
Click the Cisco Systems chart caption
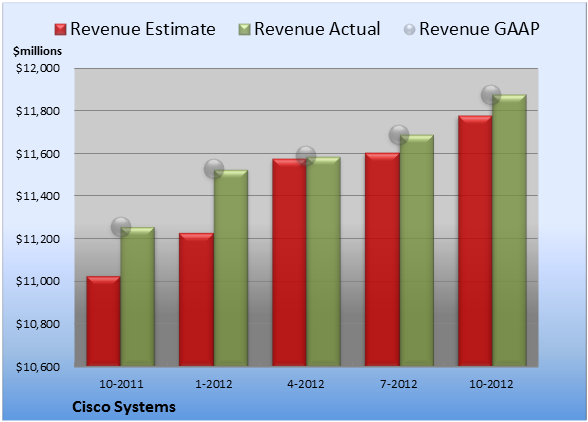(x=124, y=407)
